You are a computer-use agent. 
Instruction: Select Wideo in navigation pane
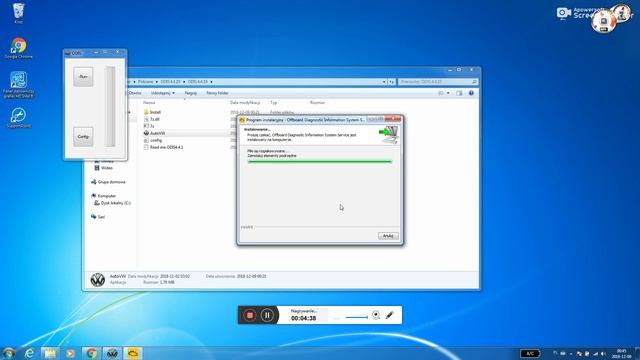pyautogui.click(x=104, y=168)
